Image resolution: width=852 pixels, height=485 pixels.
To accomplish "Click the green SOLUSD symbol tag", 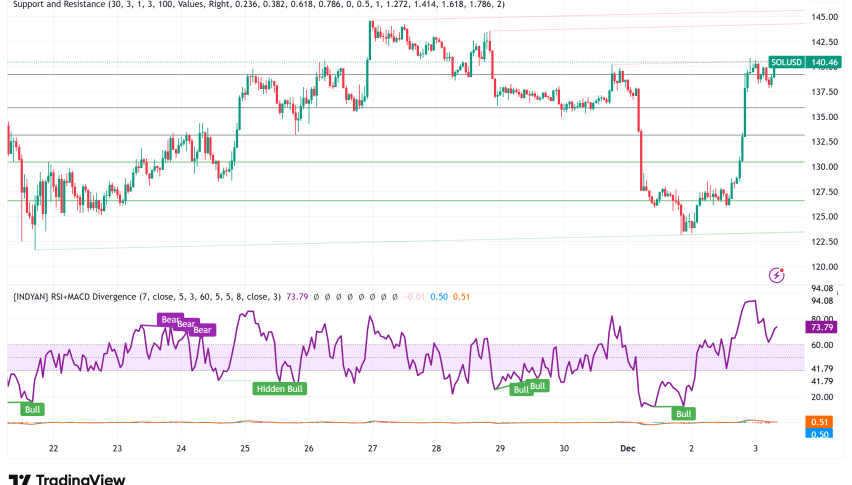I will pos(786,62).
